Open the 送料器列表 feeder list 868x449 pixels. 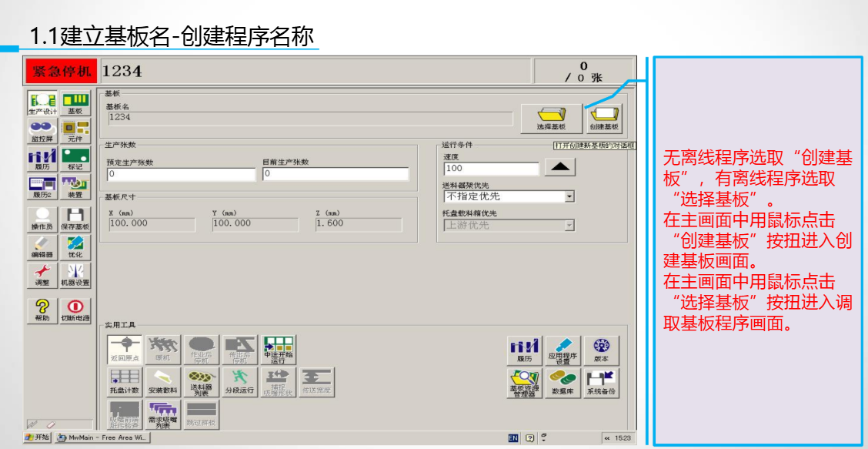pyautogui.click(x=202, y=383)
